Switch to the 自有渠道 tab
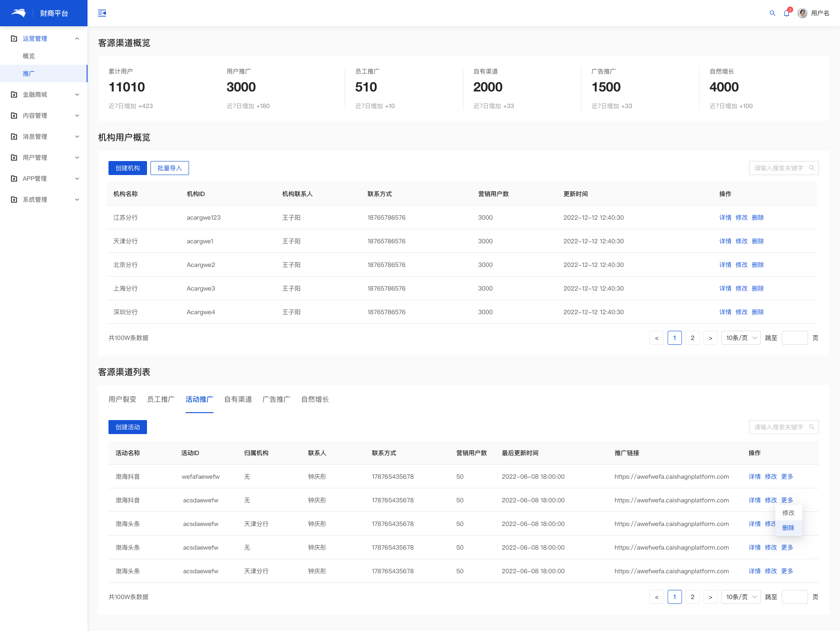This screenshot has height=631, width=840. (x=238, y=399)
